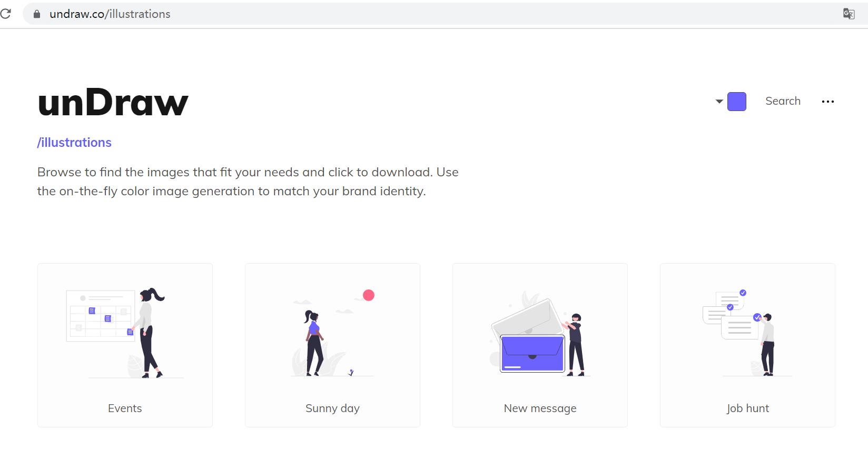Image resolution: width=868 pixels, height=450 pixels.
Task: Click the purple brand color swatch
Action: pos(737,102)
